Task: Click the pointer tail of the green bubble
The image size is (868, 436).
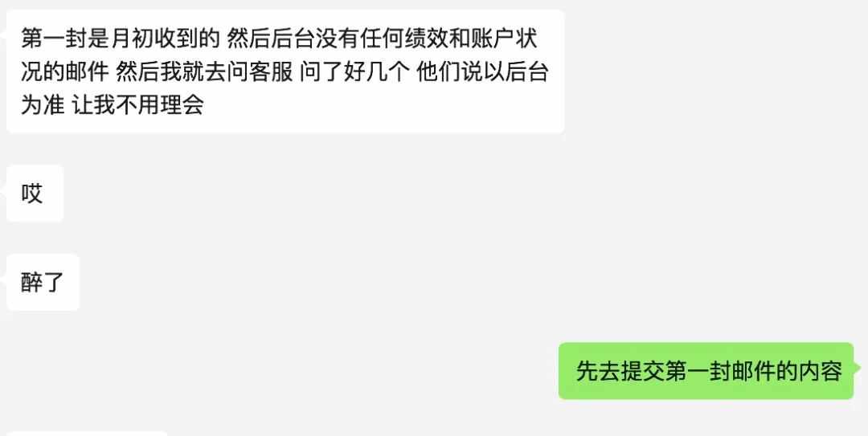Action: click(x=858, y=366)
